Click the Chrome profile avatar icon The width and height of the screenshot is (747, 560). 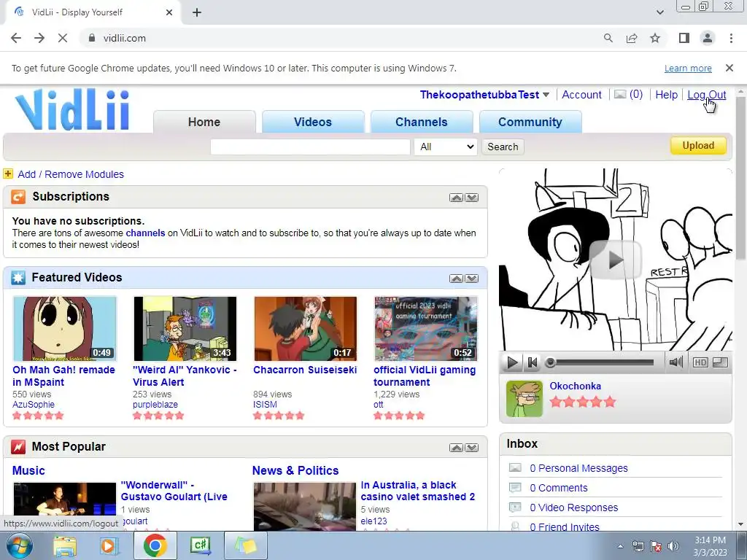pos(708,38)
